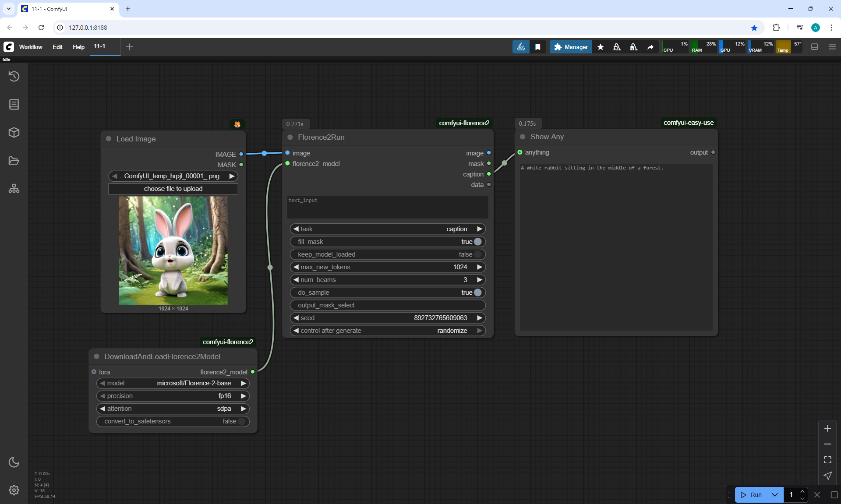Toggle dark theme moon icon
Screen dimensions: 841x504
(14, 462)
